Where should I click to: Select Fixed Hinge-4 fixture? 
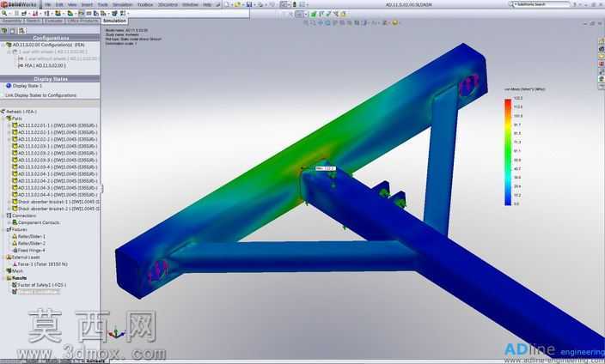pos(28,251)
